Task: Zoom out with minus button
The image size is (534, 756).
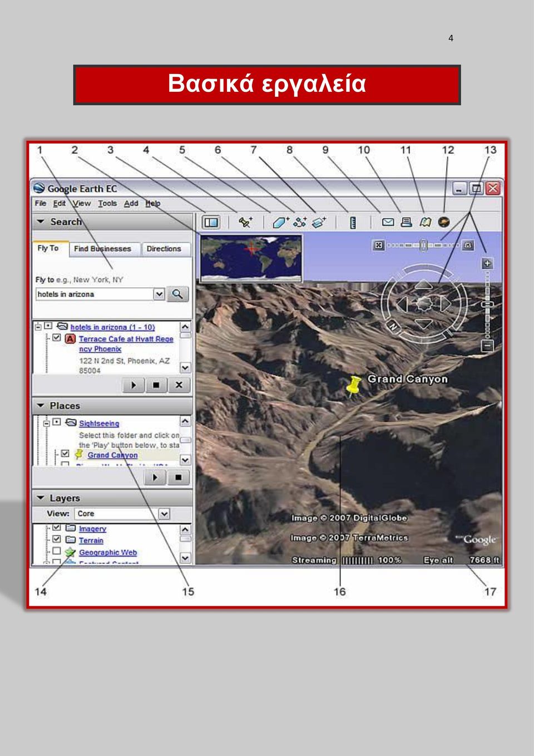Action: (x=487, y=346)
